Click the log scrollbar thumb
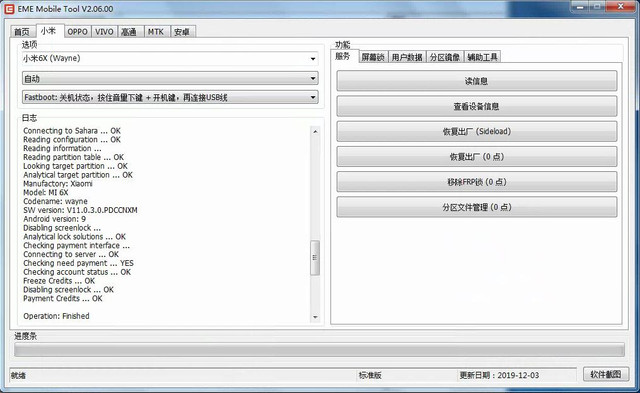Image resolution: width=640 pixels, height=393 pixels. click(x=315, y=258)
